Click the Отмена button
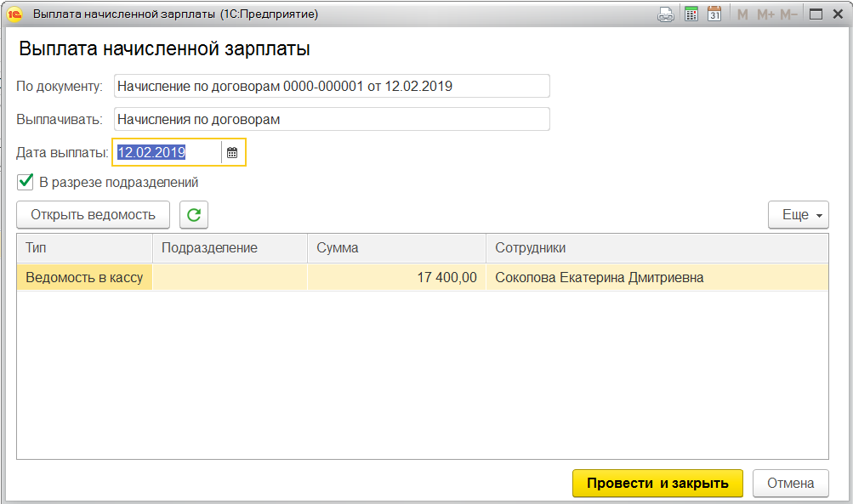This screenshot has width=853, height=504. pyautogui.click(x=790, y=483)
